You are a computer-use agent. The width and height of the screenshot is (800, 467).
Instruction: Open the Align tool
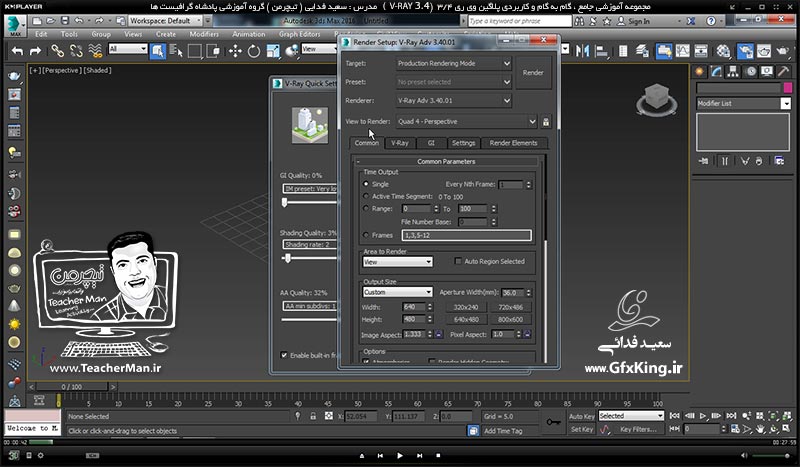602,51
